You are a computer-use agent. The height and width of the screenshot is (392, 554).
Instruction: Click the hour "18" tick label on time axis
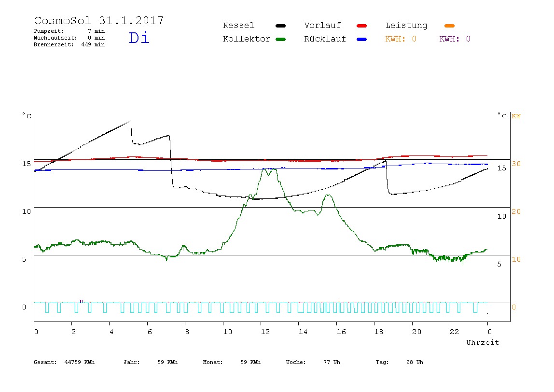(x=379, y=332)
